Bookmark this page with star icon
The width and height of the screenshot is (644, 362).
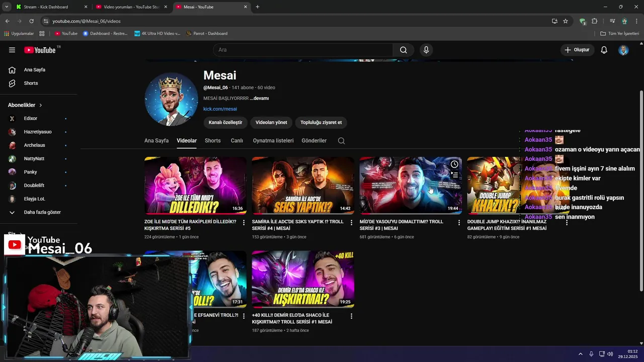566,21
